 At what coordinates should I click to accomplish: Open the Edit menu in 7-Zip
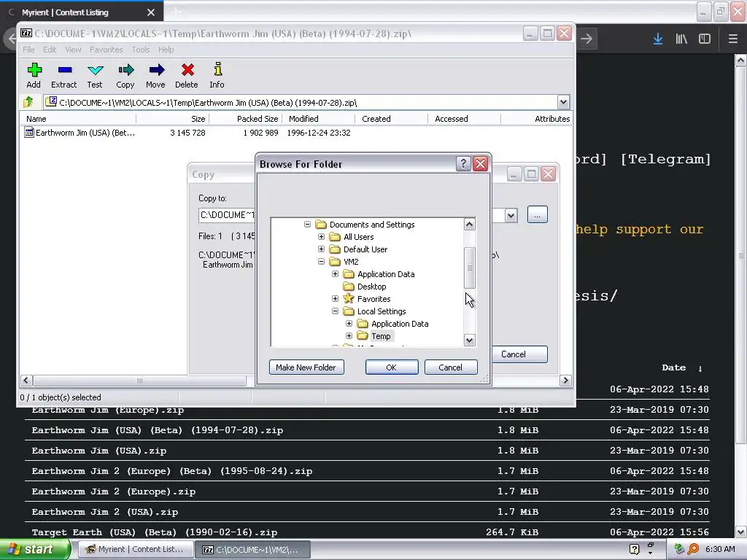pos(50,50)
